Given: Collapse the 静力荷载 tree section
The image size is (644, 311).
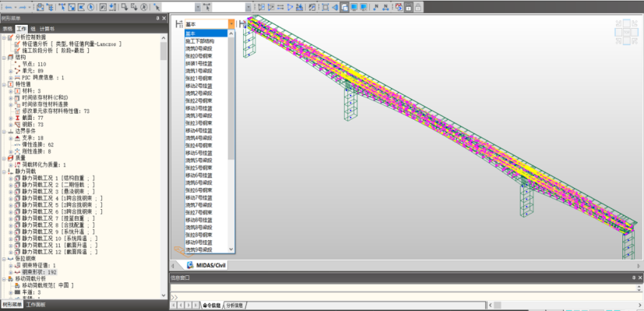Looking at the screenshot, I should point(4,170).
